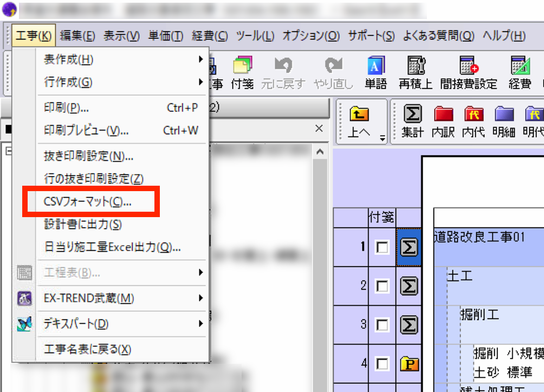Tick the 付箋 checkbox in row 4

click(382, 364)
